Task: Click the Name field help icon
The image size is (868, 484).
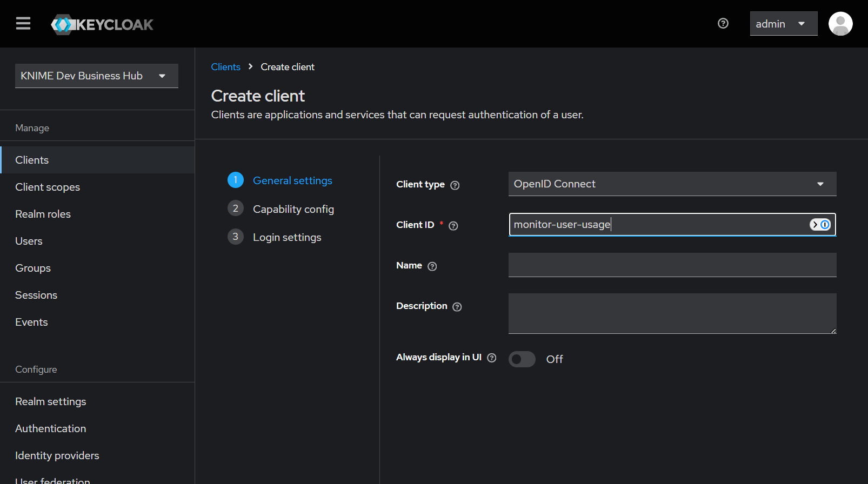Action: point(432,266)
